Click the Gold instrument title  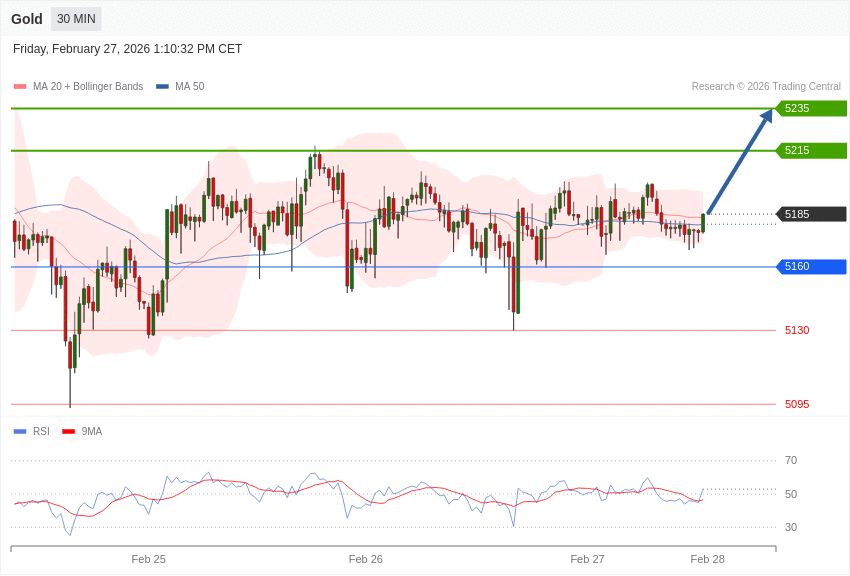click(x=27, y=19)
